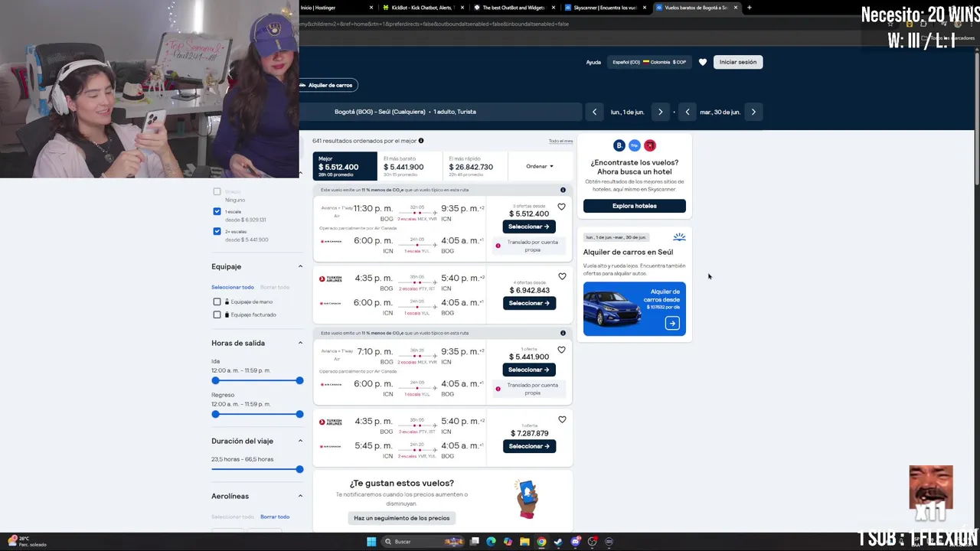The image size is (980, 551).
Task: Click phone bell illustration in price alert card
Action: click(x=528, y=498)
